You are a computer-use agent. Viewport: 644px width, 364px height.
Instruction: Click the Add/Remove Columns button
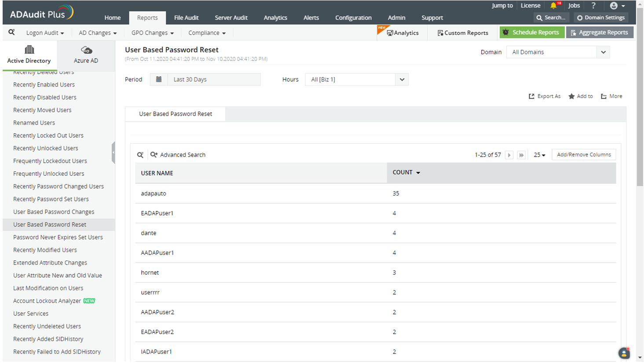click(584, 155)
